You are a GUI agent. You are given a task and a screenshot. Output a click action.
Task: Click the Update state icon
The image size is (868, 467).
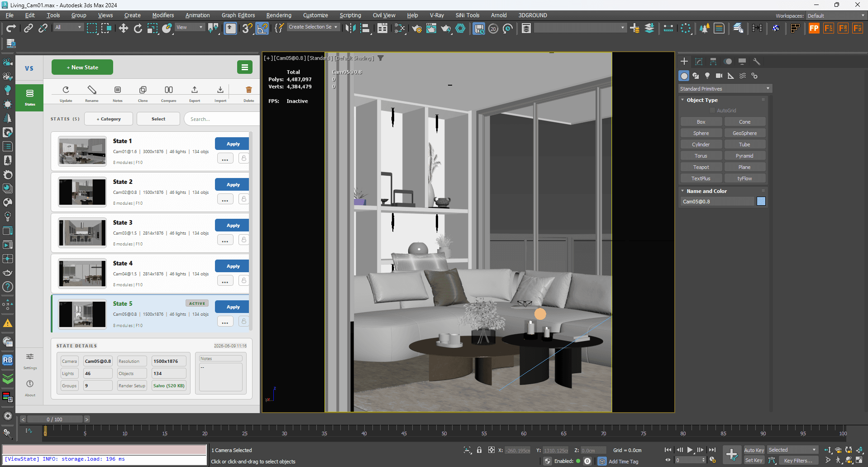coord(66,93)
